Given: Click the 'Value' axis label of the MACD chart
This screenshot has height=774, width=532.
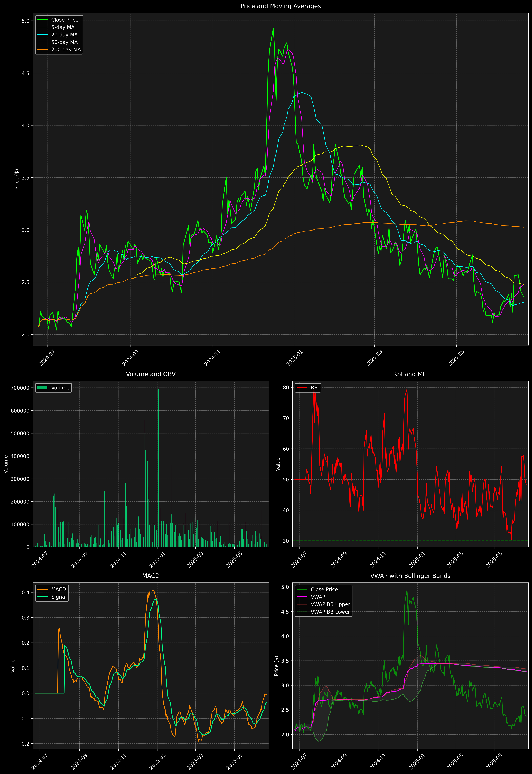Looking at the screenshot, I should 13,666.
